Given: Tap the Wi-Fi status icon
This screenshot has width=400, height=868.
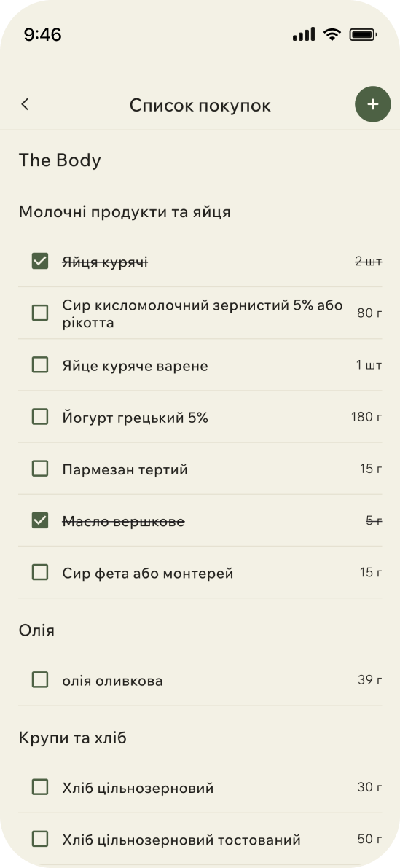Looking at the screenshot, I should [332, 35].
